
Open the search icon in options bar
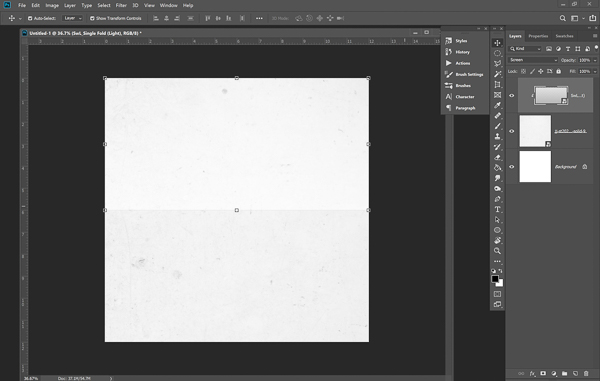[562, 18]
